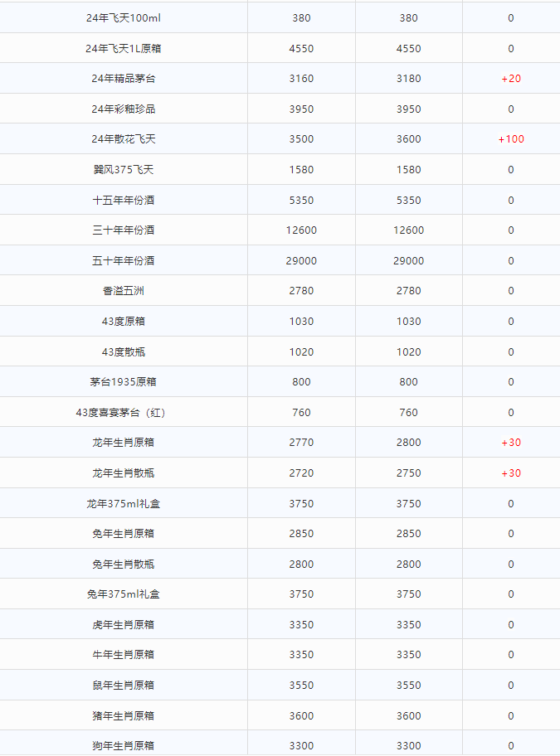Click the 0 change in 香溢五洲 row

[x=511, y=291]
